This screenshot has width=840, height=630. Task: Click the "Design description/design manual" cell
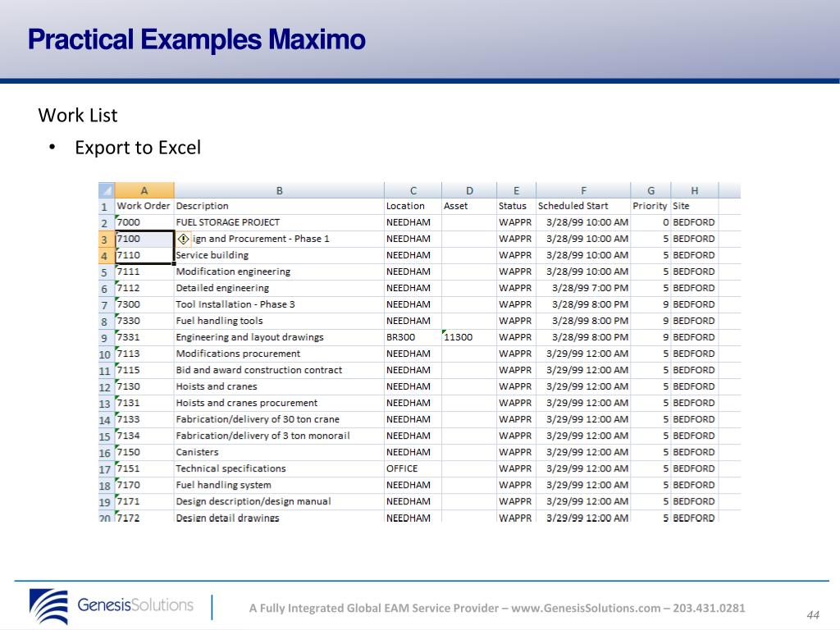[279, 502]
